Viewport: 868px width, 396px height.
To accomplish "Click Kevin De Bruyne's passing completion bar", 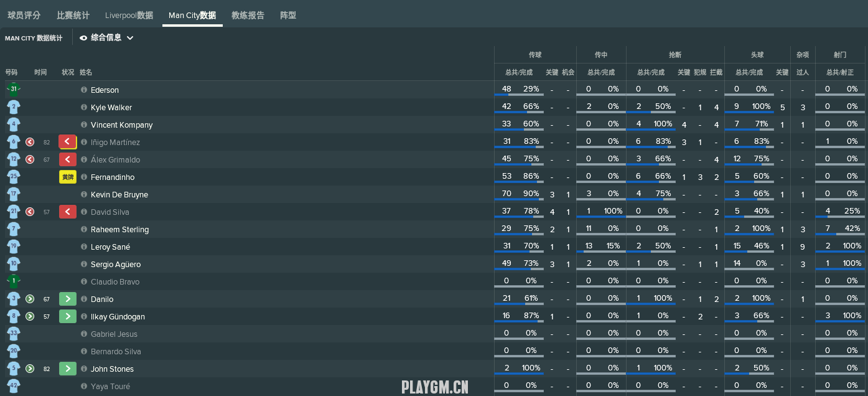I will point(519,200).
